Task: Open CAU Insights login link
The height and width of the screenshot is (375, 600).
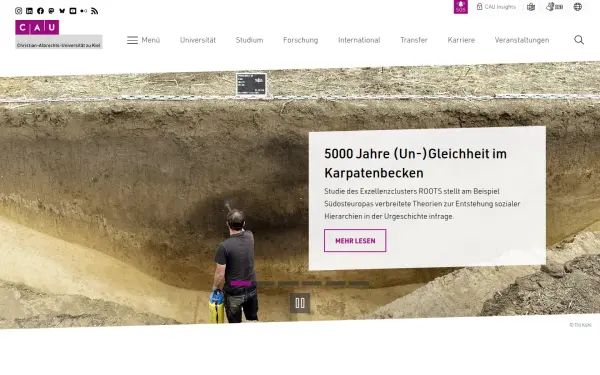Action: tap(496, 7)
